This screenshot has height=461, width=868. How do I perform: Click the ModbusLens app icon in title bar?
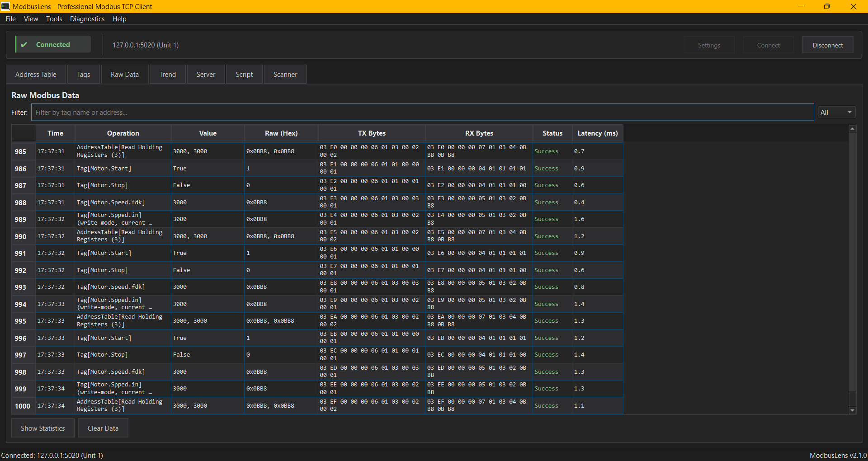pos(5,6)
